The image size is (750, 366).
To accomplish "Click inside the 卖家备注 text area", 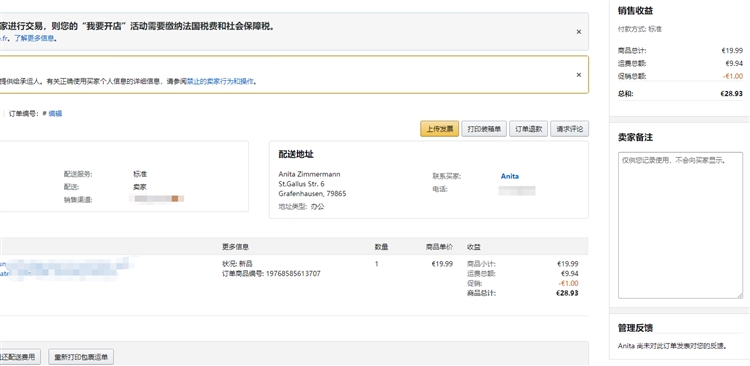I will (680, 225).
